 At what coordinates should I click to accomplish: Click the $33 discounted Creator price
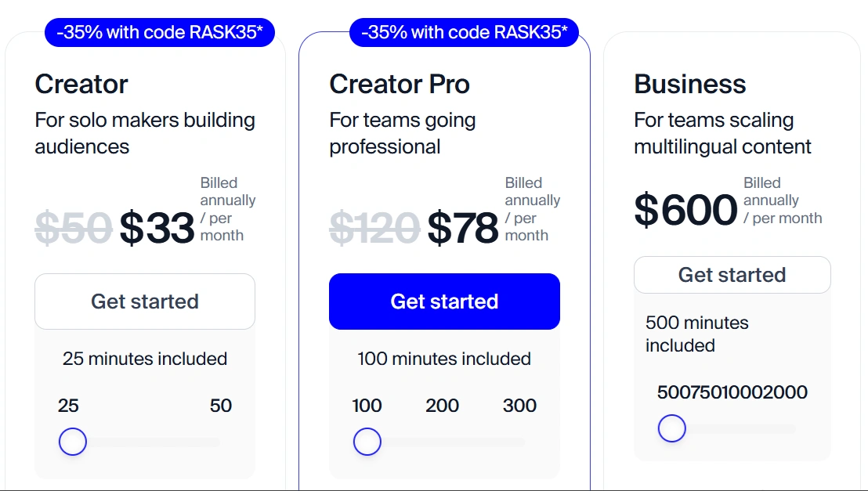tap(157, 229)
